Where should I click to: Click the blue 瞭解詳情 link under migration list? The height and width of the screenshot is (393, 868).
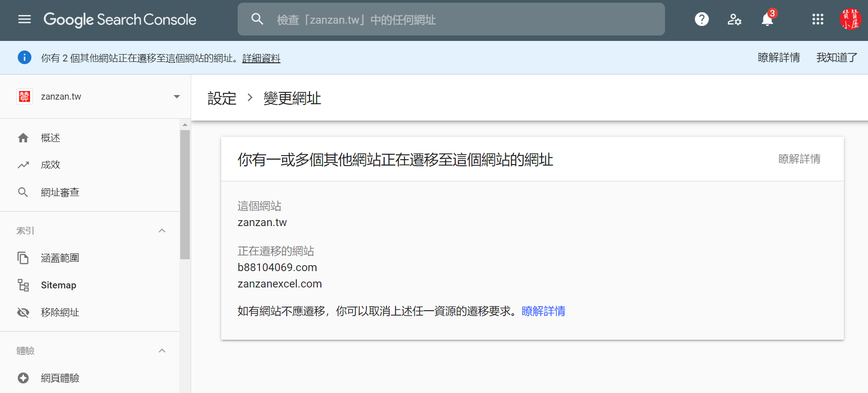pyautogui.click(x=543, y=311)
